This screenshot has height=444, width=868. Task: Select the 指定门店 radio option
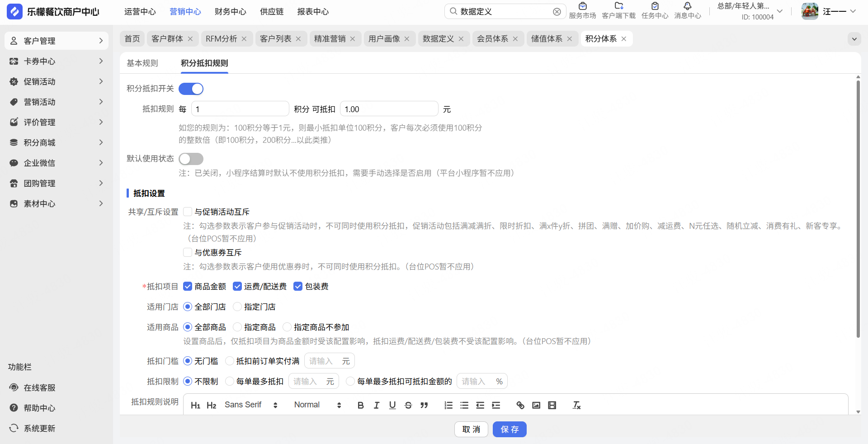[237, 307]
